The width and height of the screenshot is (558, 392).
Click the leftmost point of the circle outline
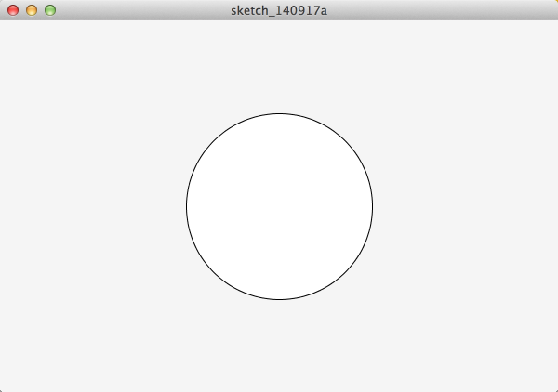pyautogui.click(x=187, y=206)
